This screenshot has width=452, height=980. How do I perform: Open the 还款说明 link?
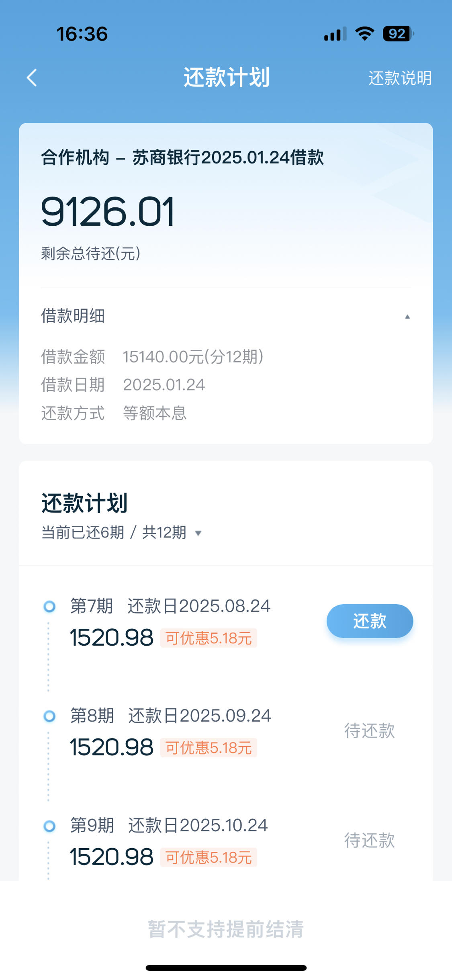click(x=400, y=78)
